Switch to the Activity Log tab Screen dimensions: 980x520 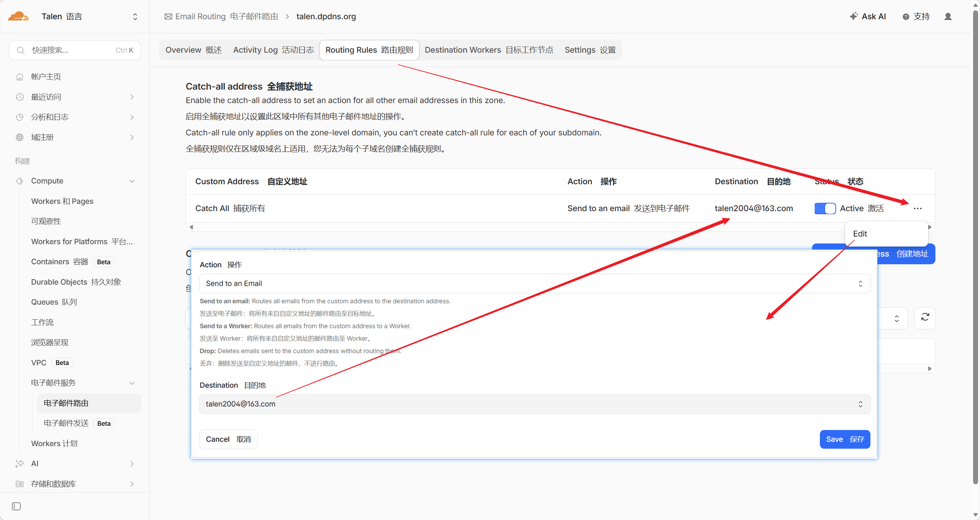273,50
